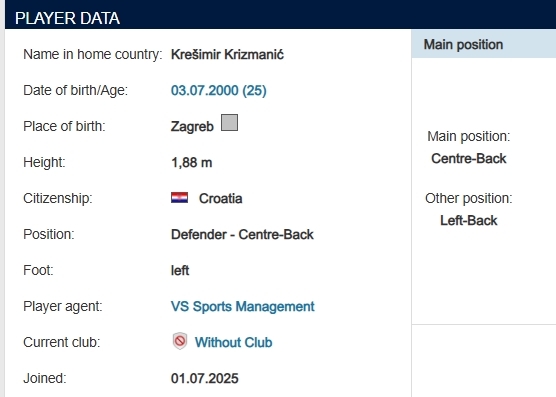Click the Current club label
The height and width of the screenshot is (397, 556).
(62, 342)
